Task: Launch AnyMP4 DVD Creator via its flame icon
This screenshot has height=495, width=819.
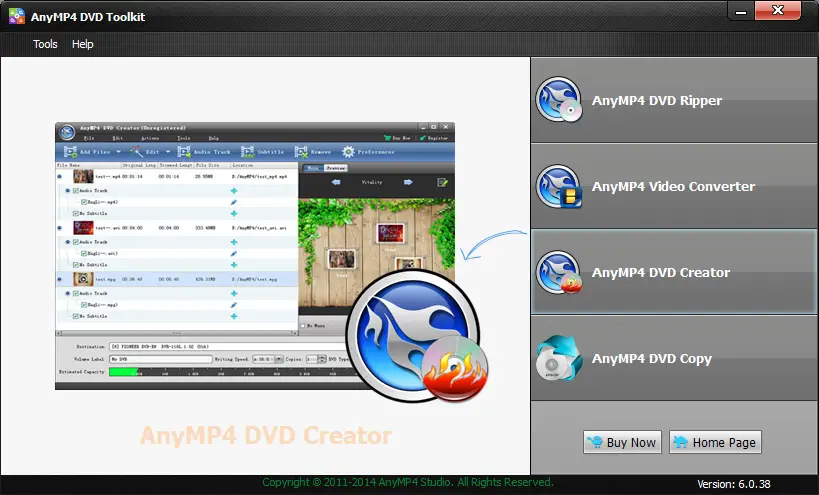Action: click(558, 272)
